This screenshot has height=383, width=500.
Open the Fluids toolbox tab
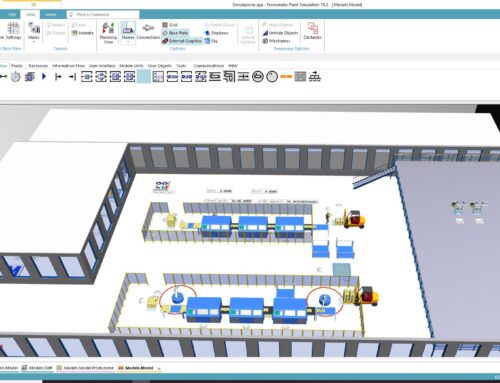(x=17, y=66)
